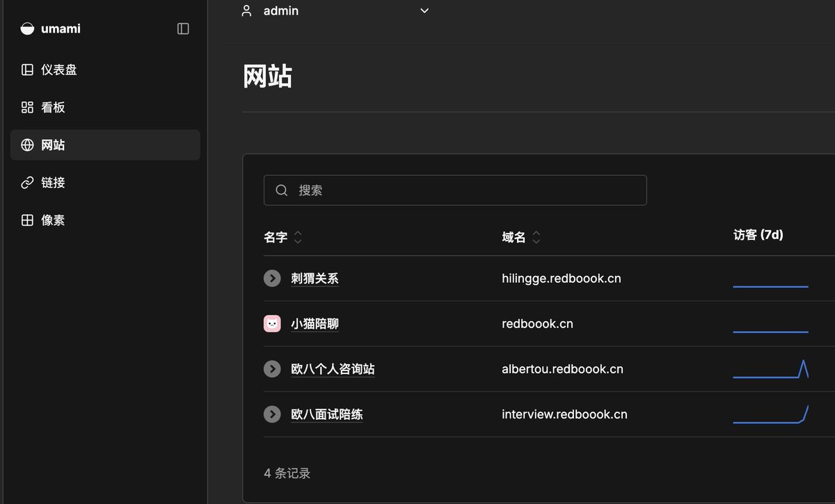Viewport: 835px width, 504px height.
Task: Click the pink cat favicon for 小猫陪聊
Action: click(x=272, y=323)
